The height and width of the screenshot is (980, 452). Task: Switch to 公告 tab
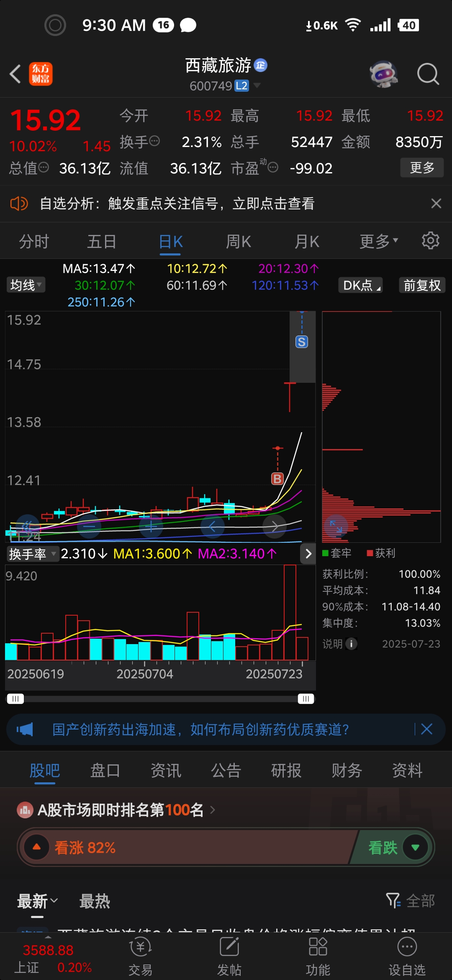(226, 770)
